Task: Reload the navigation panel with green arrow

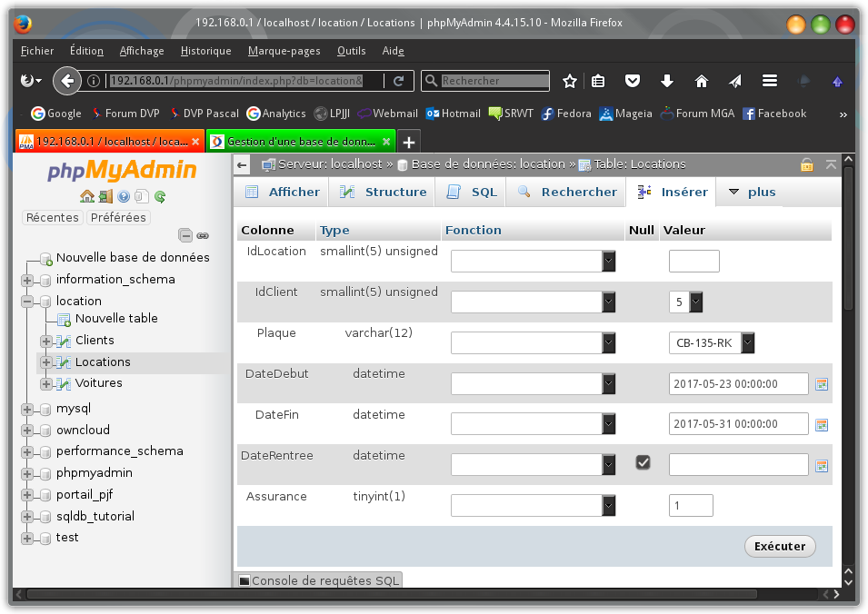Action: (x=160, y=196)
